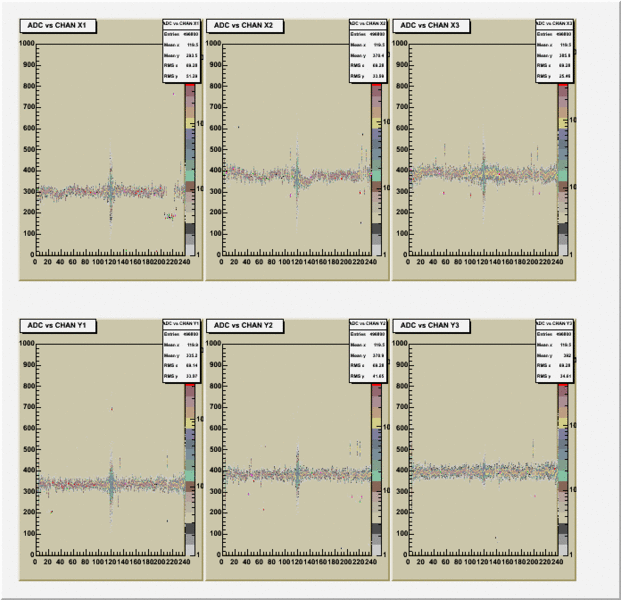The width and height of the screenshot is (621, 600).
Task: Click the central spike at channel 120 in X1 plot
Action: (x=111, y=189)
